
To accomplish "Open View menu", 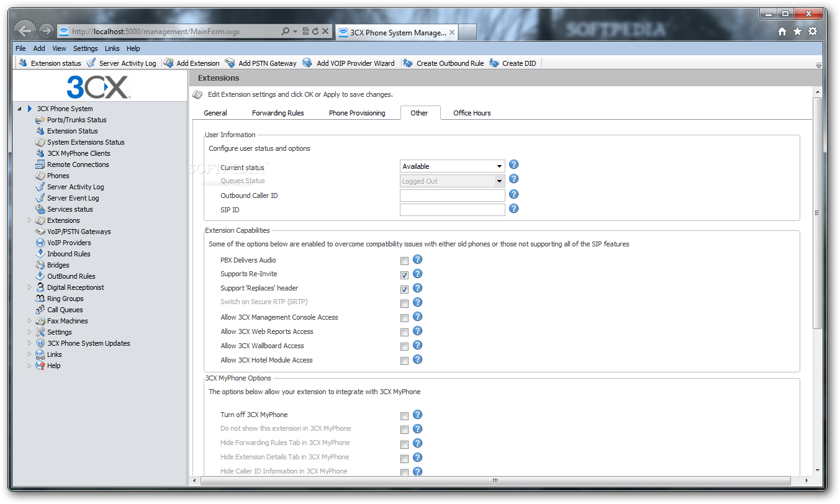I will click(x=59, y=48).
